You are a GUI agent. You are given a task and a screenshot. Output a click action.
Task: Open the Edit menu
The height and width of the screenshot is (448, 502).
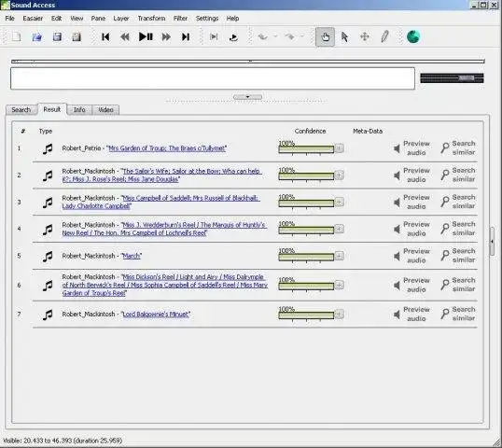[x=56, y=19]
